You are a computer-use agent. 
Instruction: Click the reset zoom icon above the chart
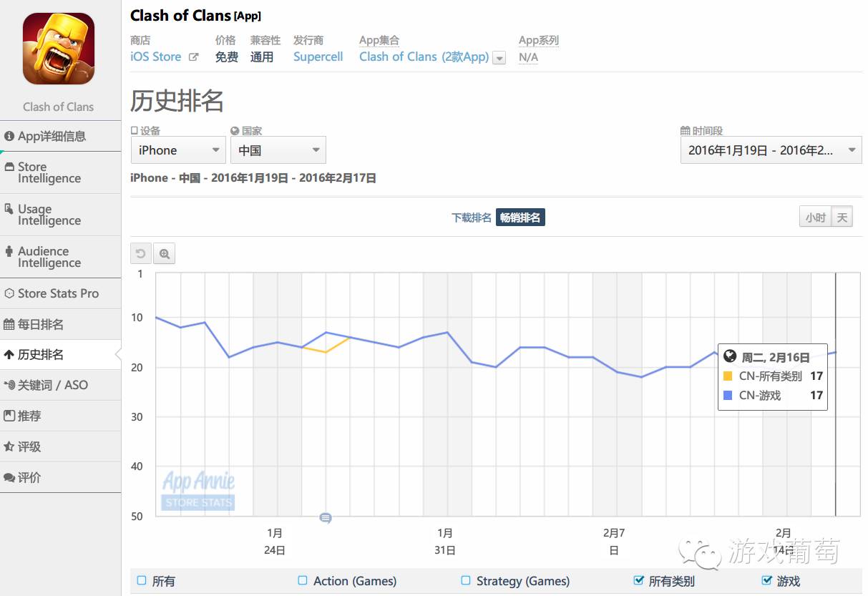coord(140,253)
